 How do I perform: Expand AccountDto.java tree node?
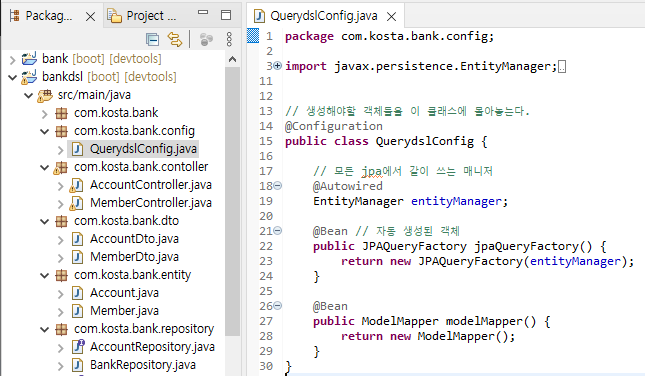click(60, 240)
